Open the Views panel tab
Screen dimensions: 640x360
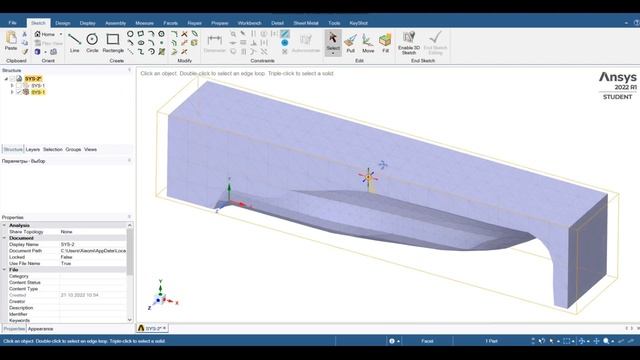(90, 149)
